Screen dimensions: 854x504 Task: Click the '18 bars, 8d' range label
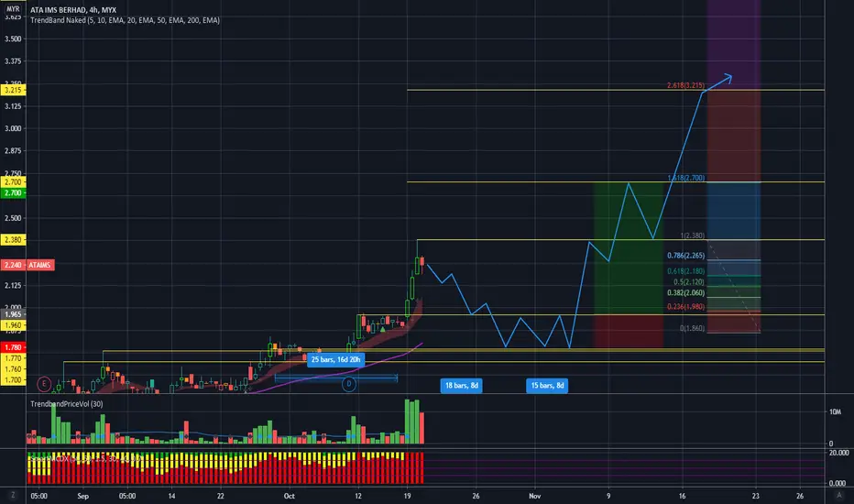[x=461, y=386]
